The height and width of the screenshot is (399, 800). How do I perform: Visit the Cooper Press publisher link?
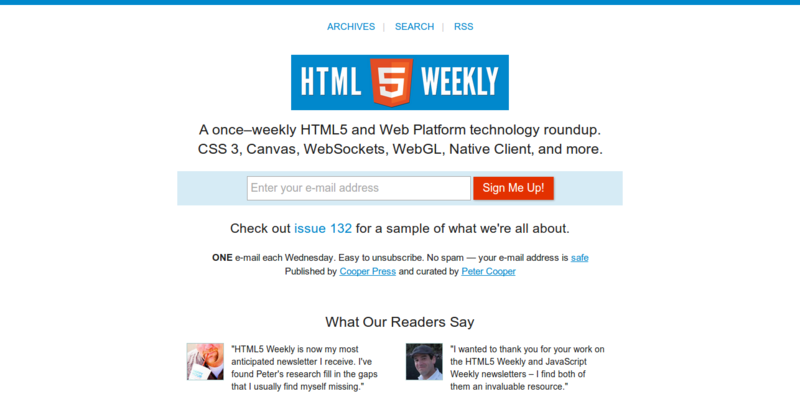click(x=367, y=271)
